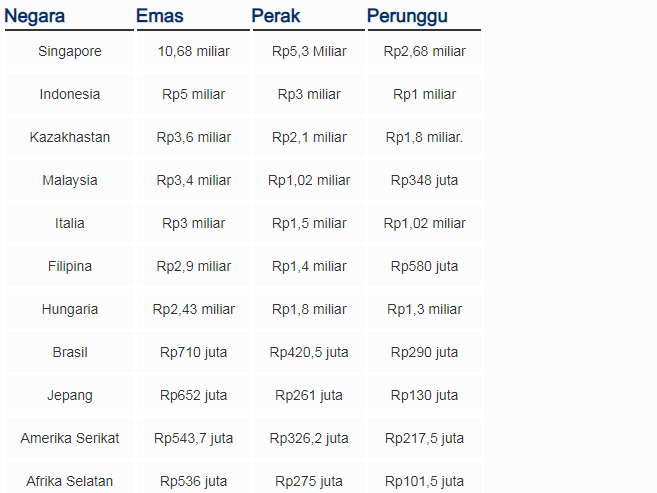Viewport: 657px width, 493px height.
Task: Click the Brasil cell
Action: pos(70,352)
